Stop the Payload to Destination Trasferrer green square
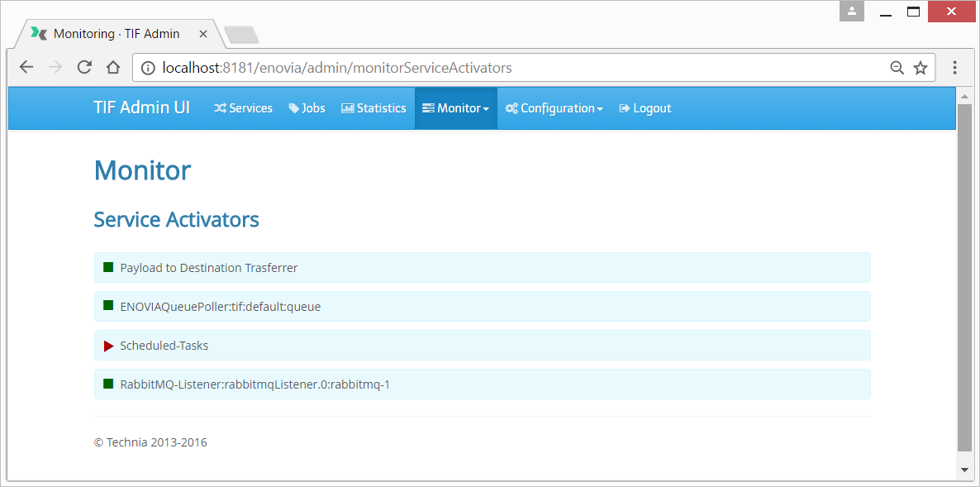980x487 pixels. 108,267
